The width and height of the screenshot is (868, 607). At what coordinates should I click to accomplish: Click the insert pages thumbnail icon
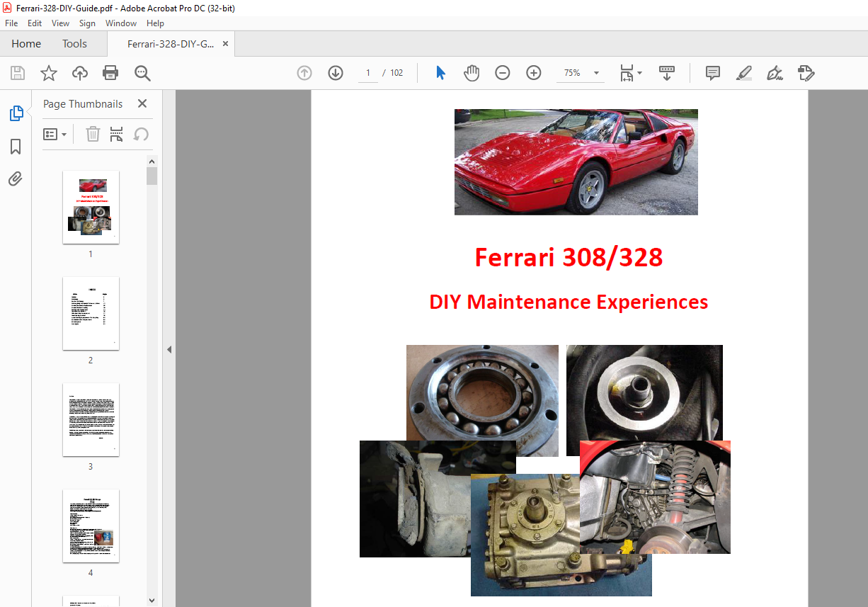click(x=117, y=134)
